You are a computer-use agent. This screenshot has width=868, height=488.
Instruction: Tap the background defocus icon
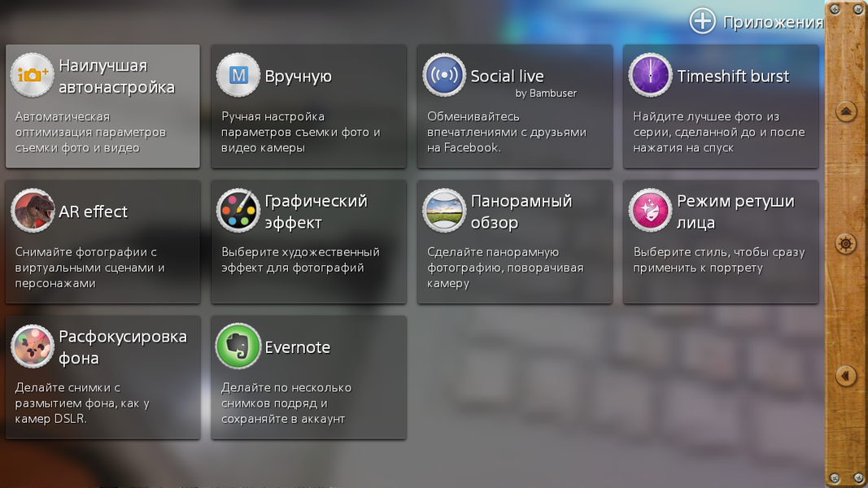[x=32, y=346]
